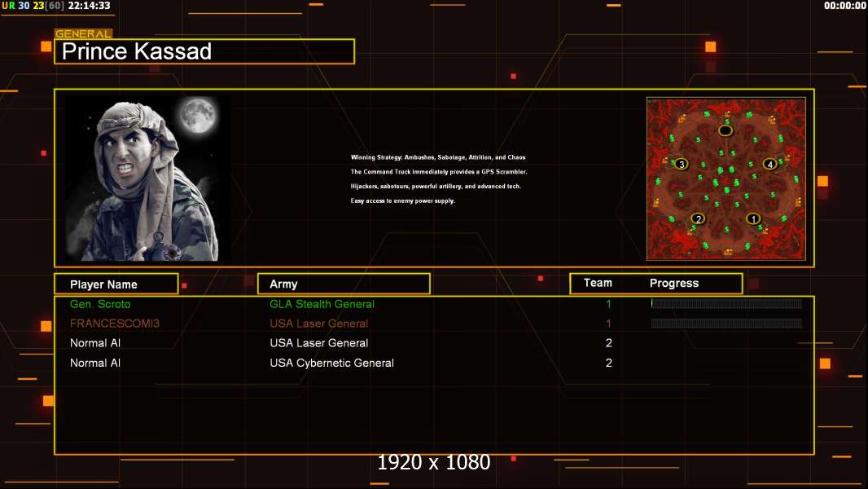The image size is (868, 489).
Task: Select player name FRANCESCOMI3
Action: 115,324
